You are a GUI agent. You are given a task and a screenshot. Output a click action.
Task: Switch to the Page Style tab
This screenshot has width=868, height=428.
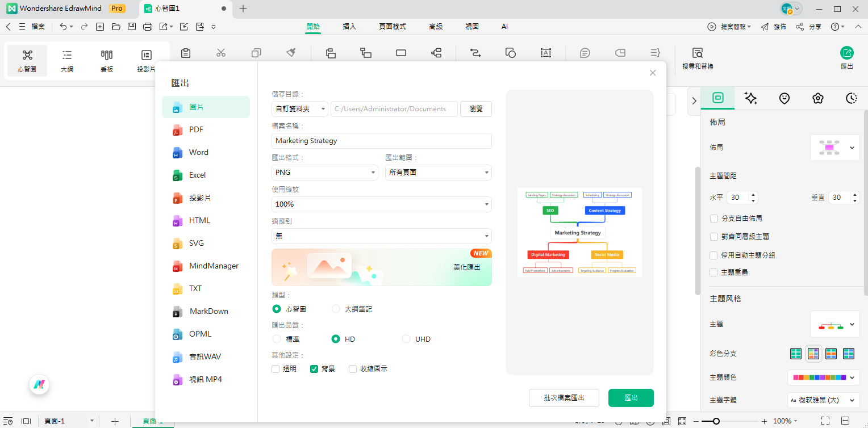pos(393,27)
